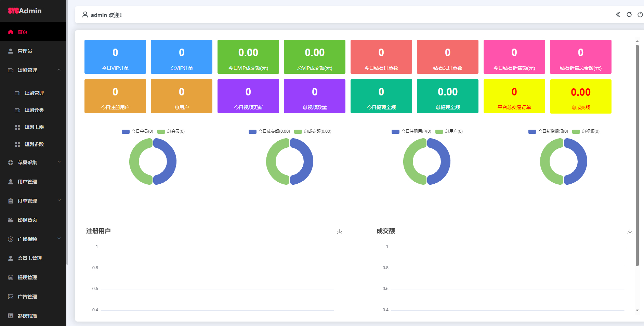This screenshot has width=644, height=326.
Task: Click the page vertical scrollbar down arrow
Action: [637, 310]
